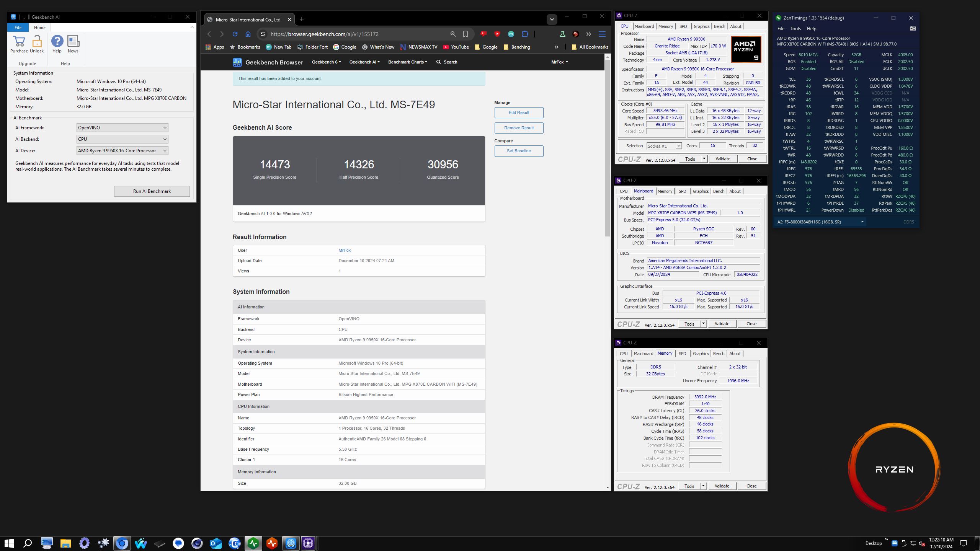Open the browser hamburger menu
The width and height of the screenshot is (980, 551).
pos(602,34)
